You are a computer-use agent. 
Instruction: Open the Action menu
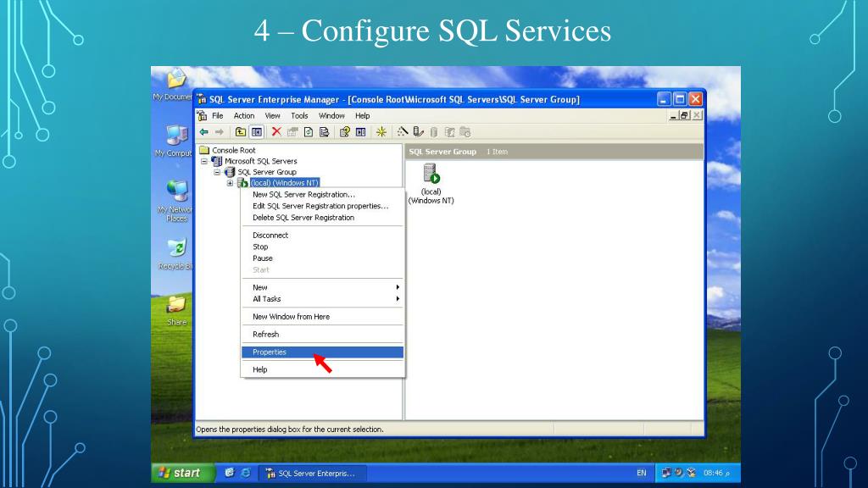point(243,115)
